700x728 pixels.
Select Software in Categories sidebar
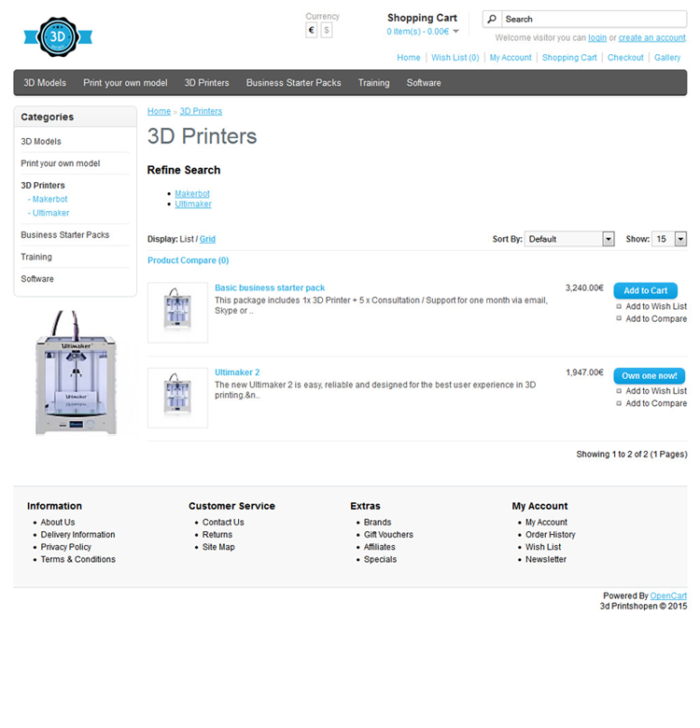click(x=37, y=279)
